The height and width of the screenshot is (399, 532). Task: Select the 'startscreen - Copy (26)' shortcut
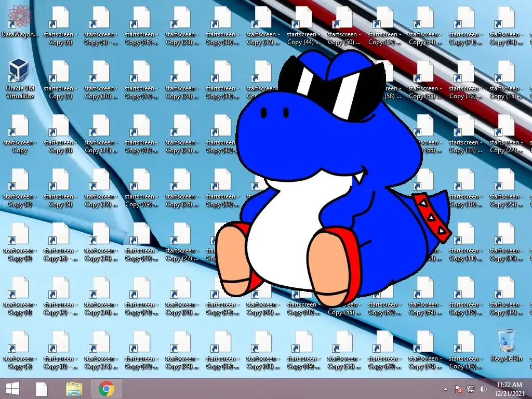tap(182, 189)
